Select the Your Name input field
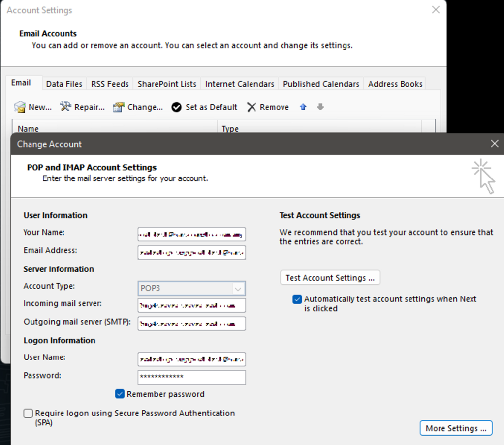 pyautogui.click(x=191, y=234)
